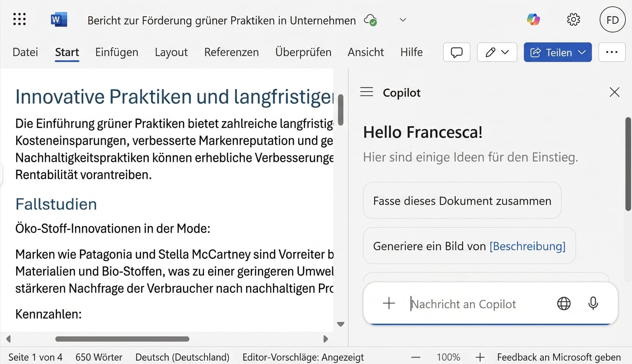The width and height of the screenshot is (632, 364).
Task: Switch to the Überprüfen ribbon tab
Action: 303,52
